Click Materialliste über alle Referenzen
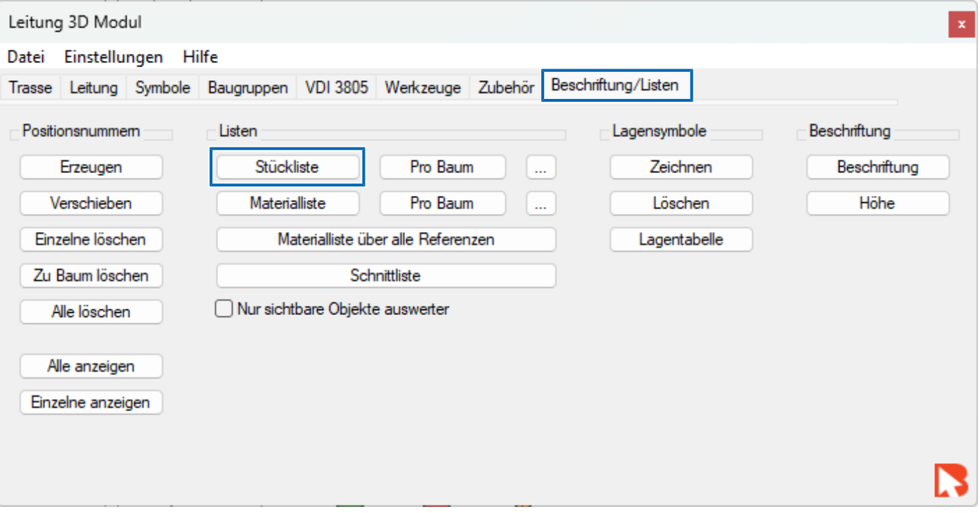This screenshot has height=513, width=980. tap(386, 240)
